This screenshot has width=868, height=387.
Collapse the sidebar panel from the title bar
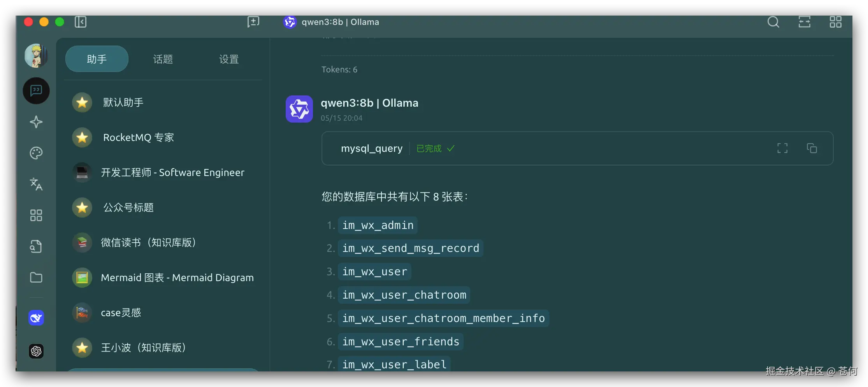point(81,22)
